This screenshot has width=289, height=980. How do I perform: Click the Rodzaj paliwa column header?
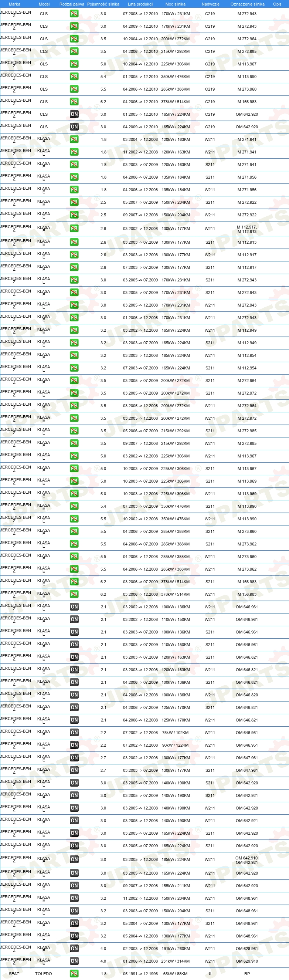tap(72, 4)
